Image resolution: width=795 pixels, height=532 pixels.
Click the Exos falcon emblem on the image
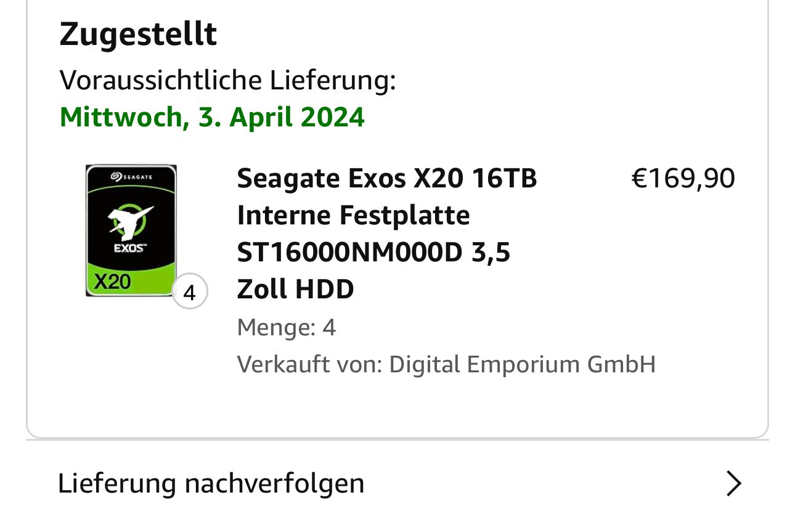click(x=129, y=221)
